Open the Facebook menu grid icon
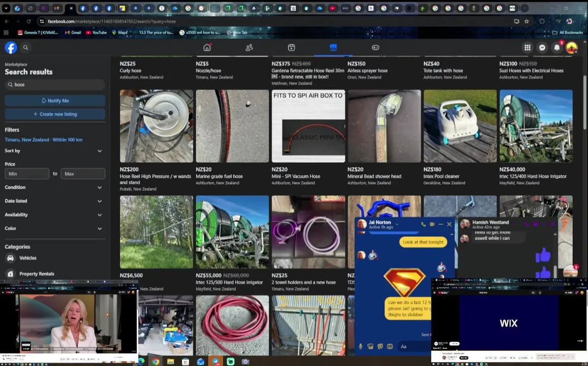Image resolution: width=588 pixels, height=366 pixels. coord(527,48)
